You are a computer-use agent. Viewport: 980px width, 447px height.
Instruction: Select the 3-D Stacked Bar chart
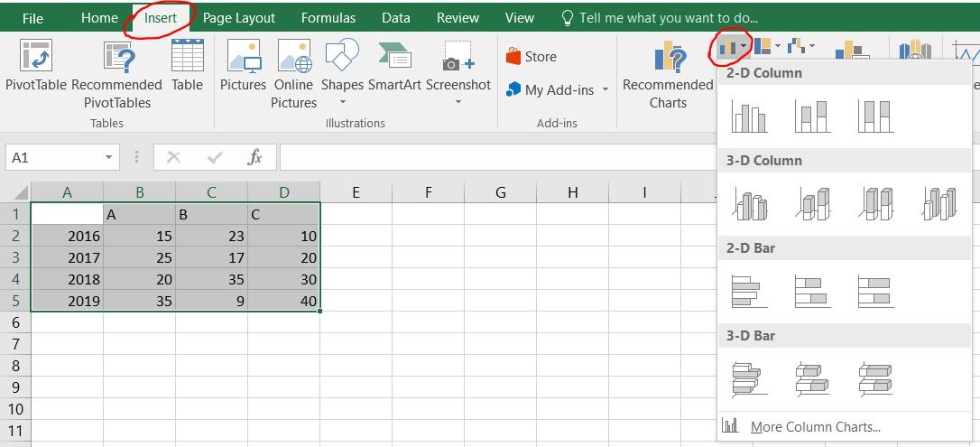812,379
